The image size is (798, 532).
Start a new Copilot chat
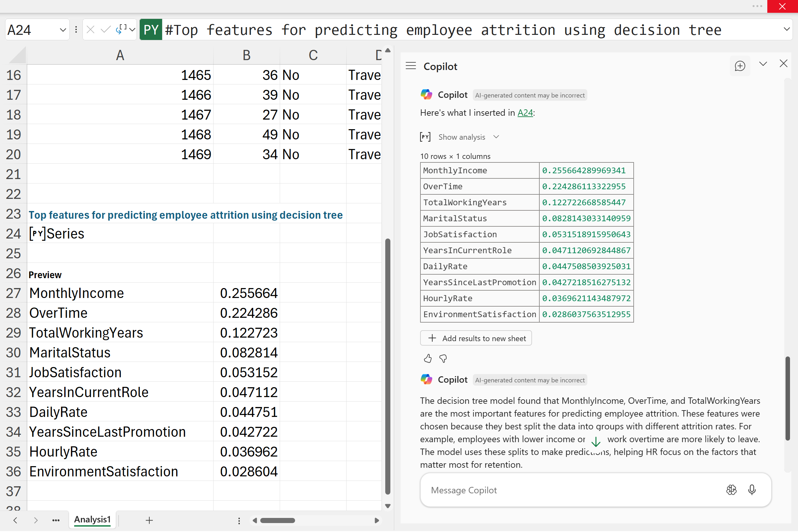739,66
